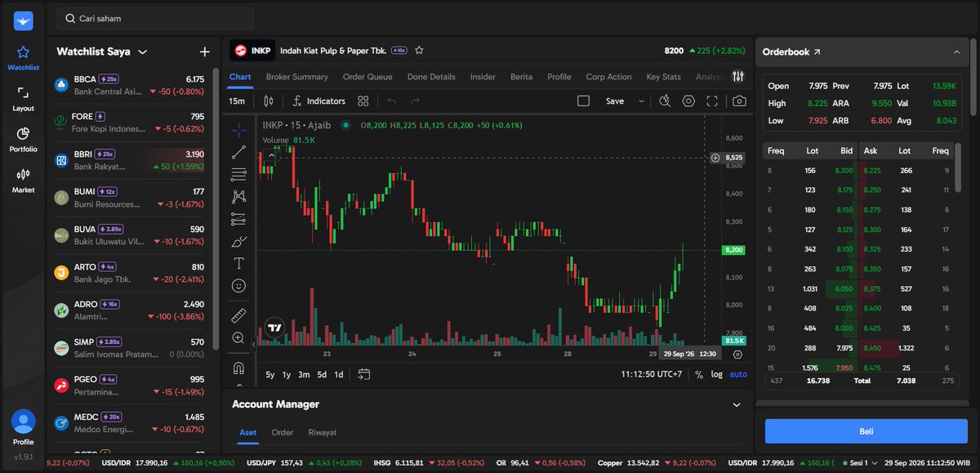Screen dimensions: 980x473
Task: Open the Watchlist sidebar section
Action: (x=23, y=58)
